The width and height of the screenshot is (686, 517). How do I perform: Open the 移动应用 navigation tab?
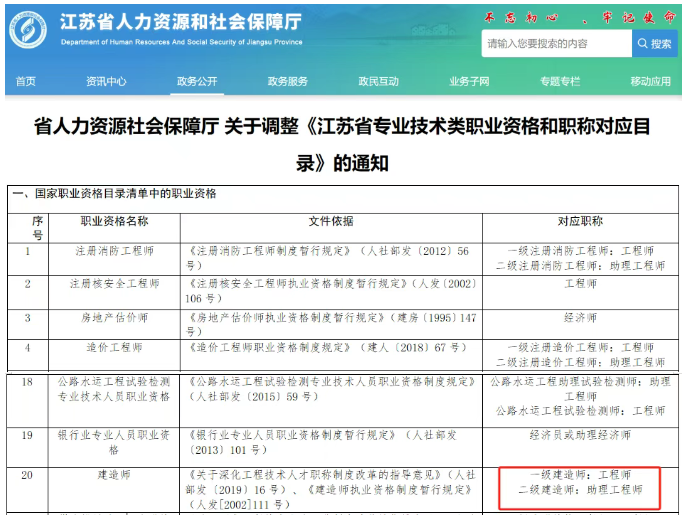coord(651,81)
